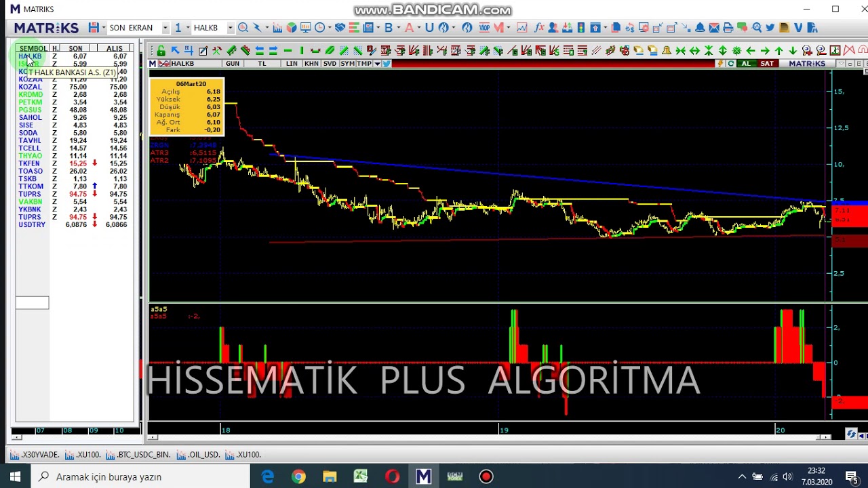Click the clock icon in main toolbar

(x=320, y=28)
